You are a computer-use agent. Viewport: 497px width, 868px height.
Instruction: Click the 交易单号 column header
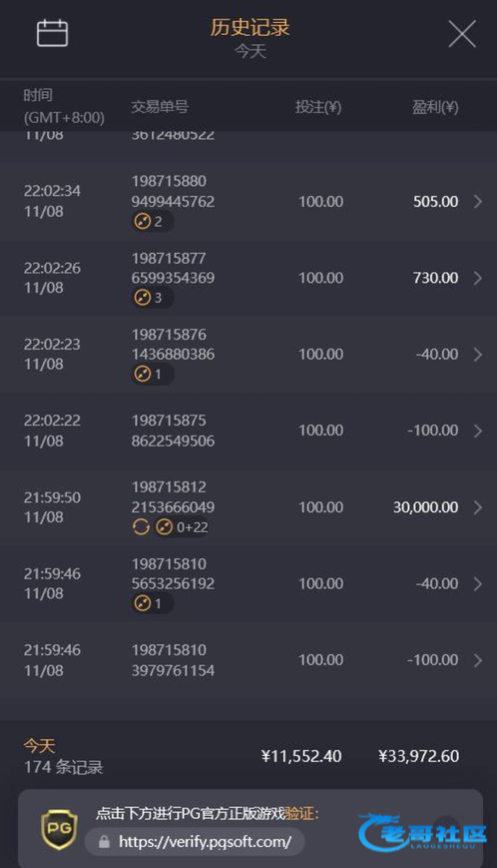click(x=159, y=107)
